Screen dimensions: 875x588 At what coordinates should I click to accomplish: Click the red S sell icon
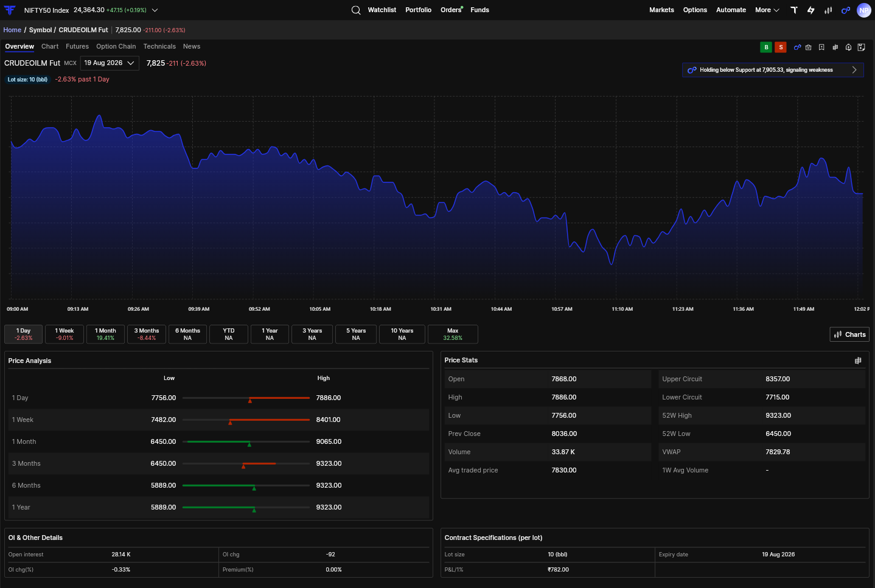pyautogui.click(x=781, y=47)
